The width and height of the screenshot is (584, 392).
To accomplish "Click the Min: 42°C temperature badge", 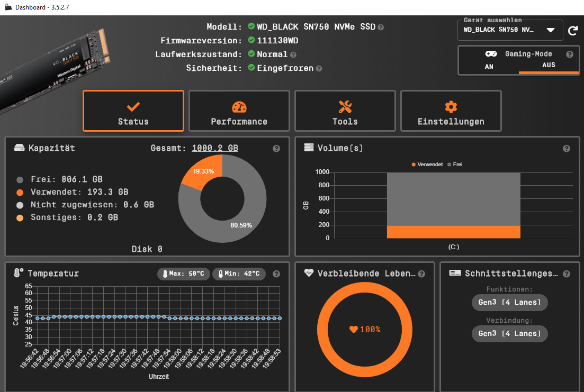I will pyautogui.click(x=239, y=274).
